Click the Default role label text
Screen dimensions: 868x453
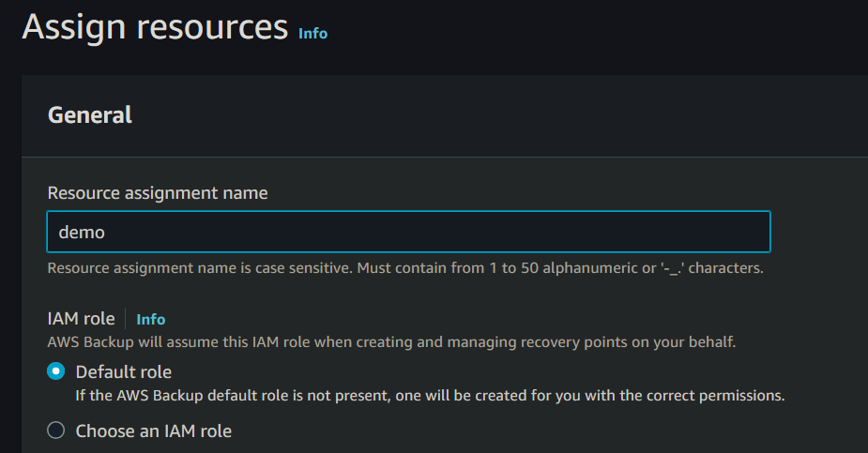click(x=124, y=371)
